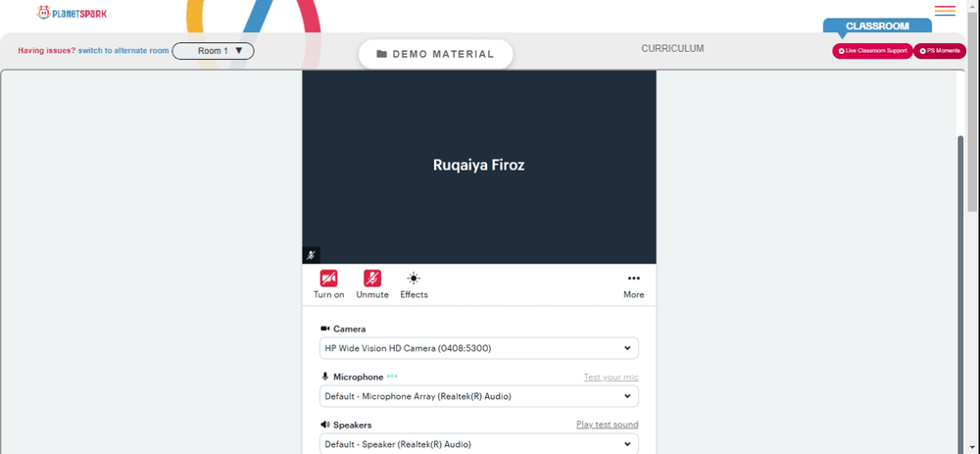980x454 pixels.
Task: Open the Speaker (Realtek) device dropdown
Action: click(x=479, y=444)
